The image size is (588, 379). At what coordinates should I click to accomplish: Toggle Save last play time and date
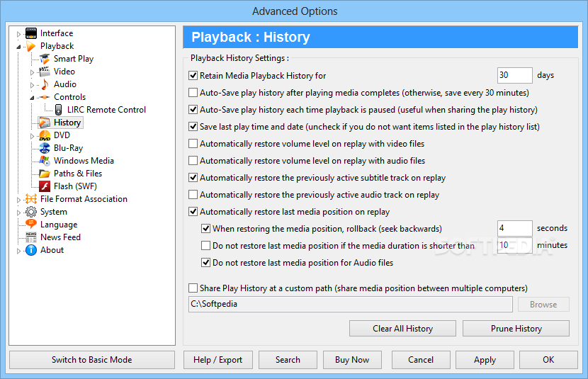pyautogui.click(x=193, y=127)
